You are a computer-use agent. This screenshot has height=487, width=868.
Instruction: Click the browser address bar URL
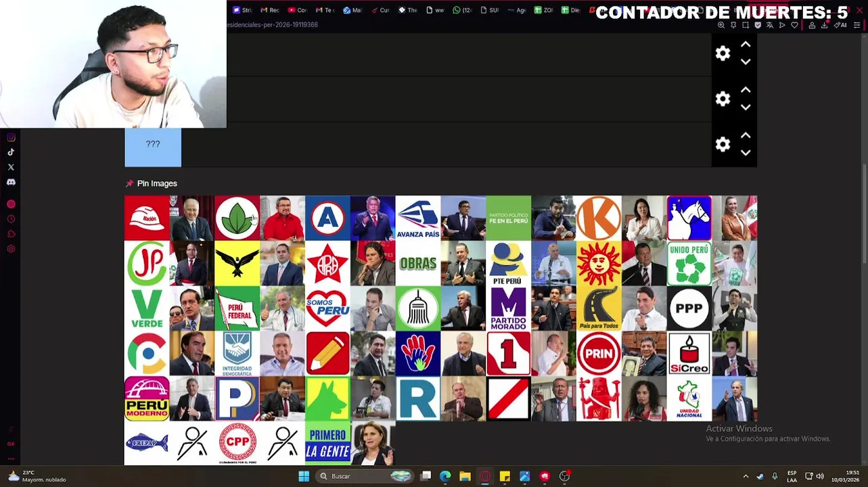point(272,25)
